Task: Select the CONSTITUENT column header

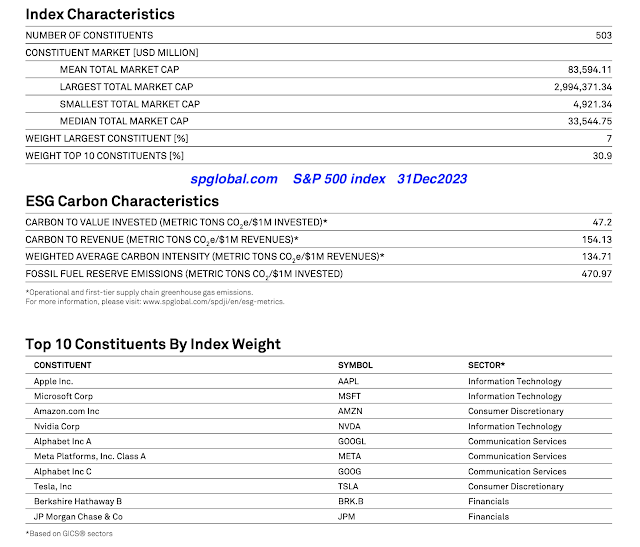Action: (63, 365)
